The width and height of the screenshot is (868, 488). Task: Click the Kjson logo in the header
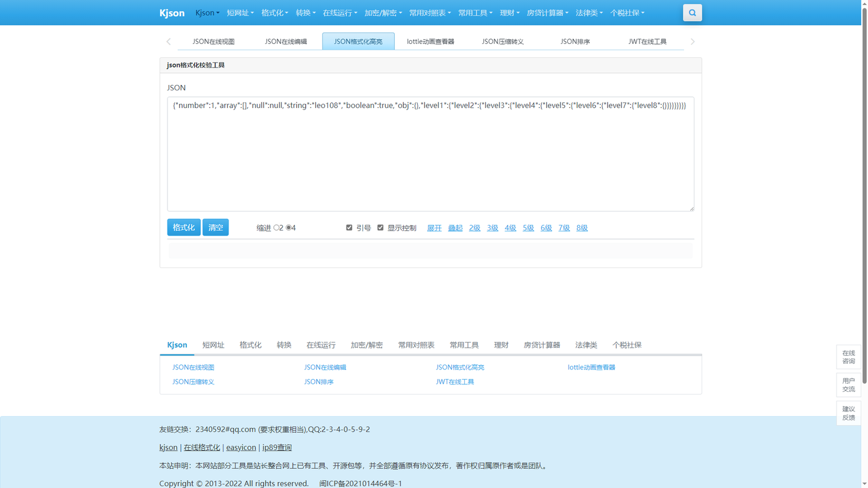[x=172, y=13]
